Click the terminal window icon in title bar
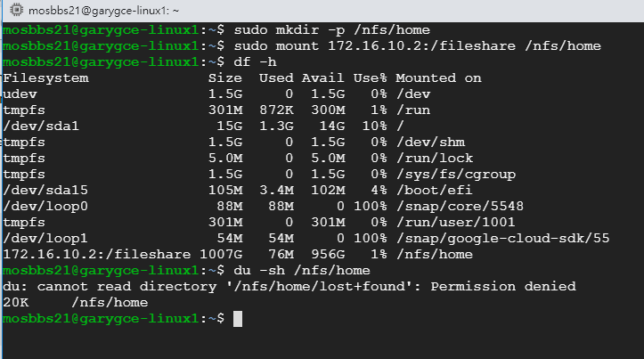644x359 pixels. pos(16,10)
